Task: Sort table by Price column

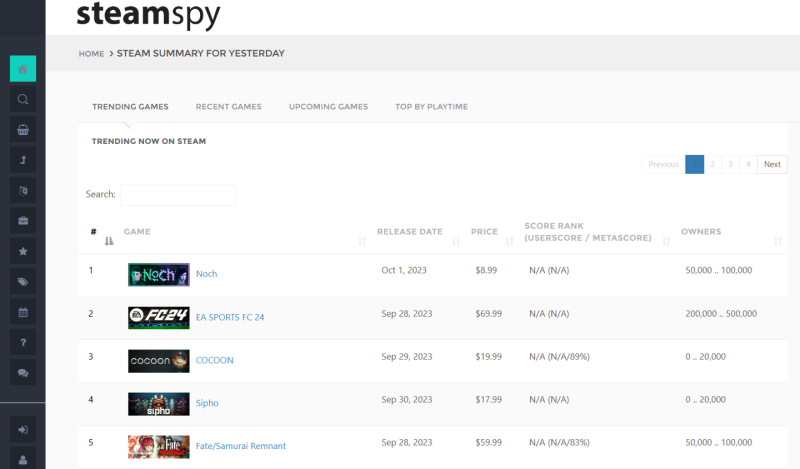Action: click(x=486, y=232)
